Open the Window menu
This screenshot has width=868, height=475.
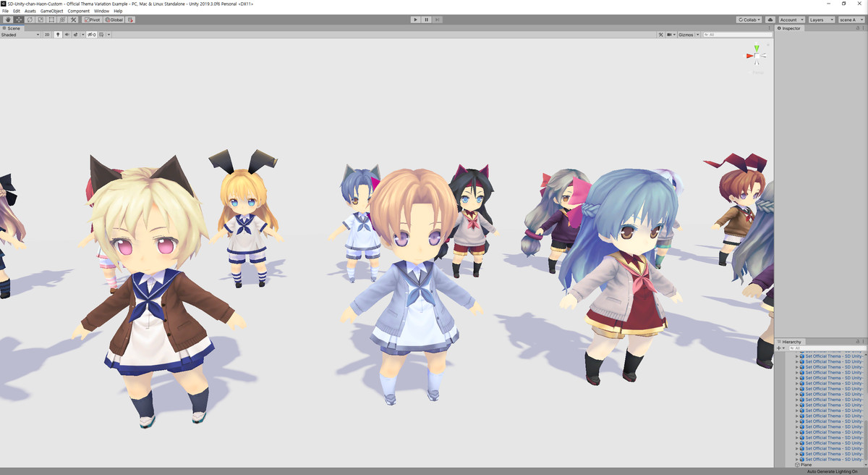click(x=102, y=11)
